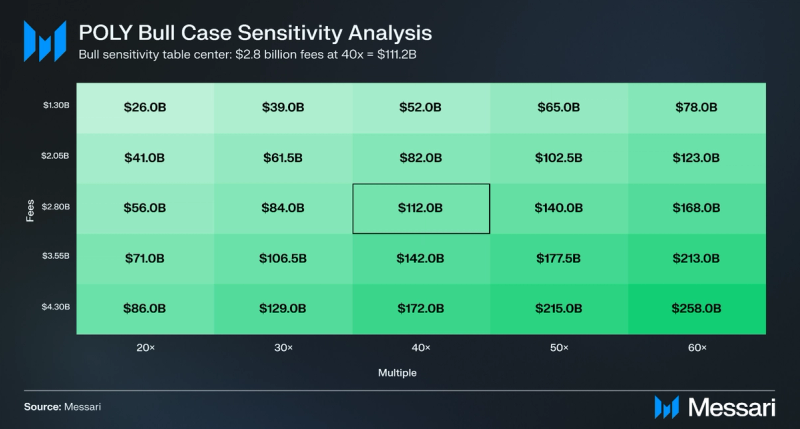Click the $1.30B fees row label
Viewport: 800px width, 429px height.
click(x=56, y=105)
